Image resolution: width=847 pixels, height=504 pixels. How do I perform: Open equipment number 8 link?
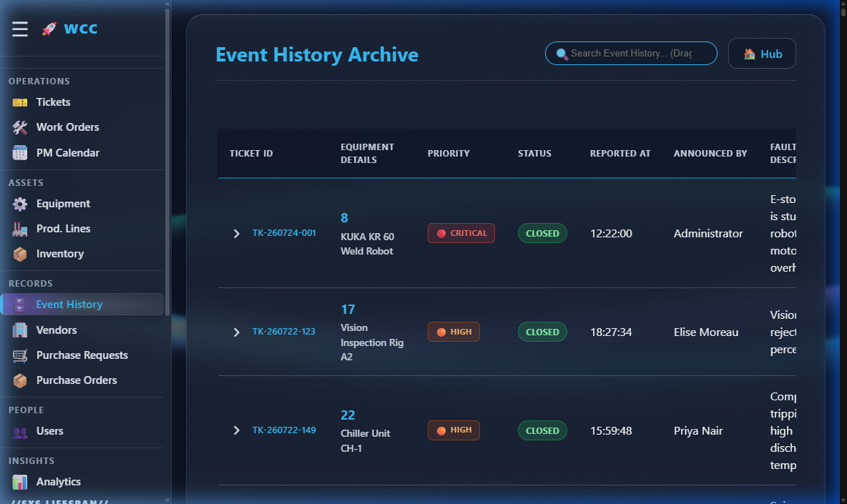coord(344,218)
